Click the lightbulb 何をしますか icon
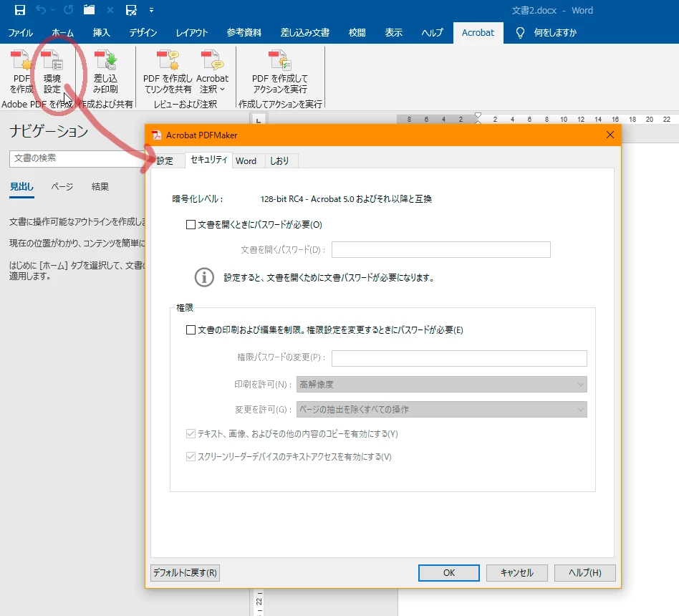The image size is (679, 616). pos(520,33)
